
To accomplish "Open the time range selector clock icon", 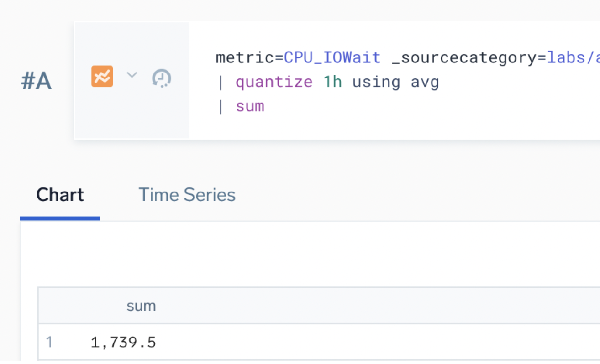I will pyautogui.click(x=161, y=78).
